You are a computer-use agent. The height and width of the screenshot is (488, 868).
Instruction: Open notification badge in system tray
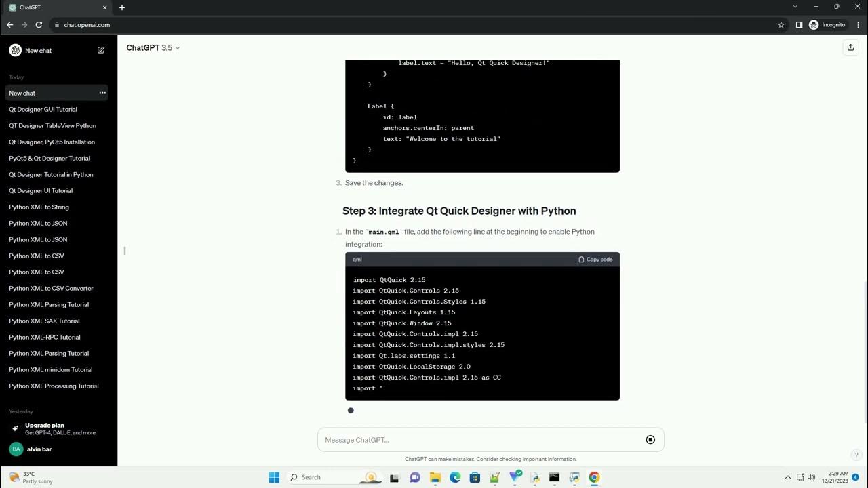point(856,477)
